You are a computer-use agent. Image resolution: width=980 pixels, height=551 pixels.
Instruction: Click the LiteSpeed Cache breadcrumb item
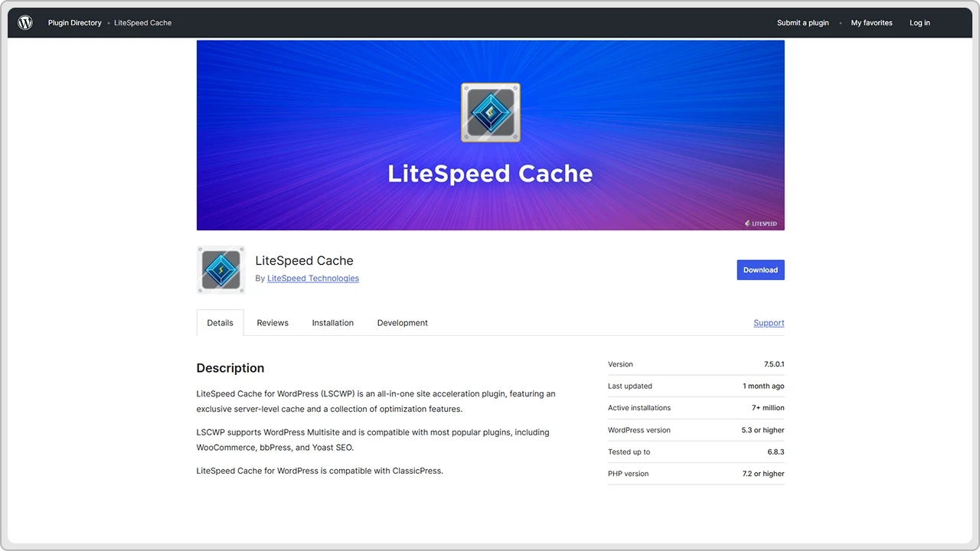tap(142, 22)
